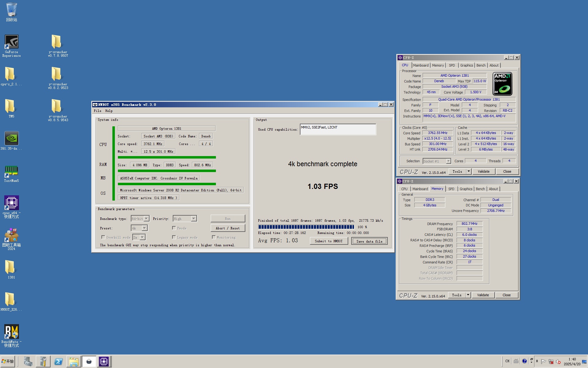588x368 pixels.
Task: Switch to Graphics tab in lower CPU-Z
Action: tap(466, 189)
